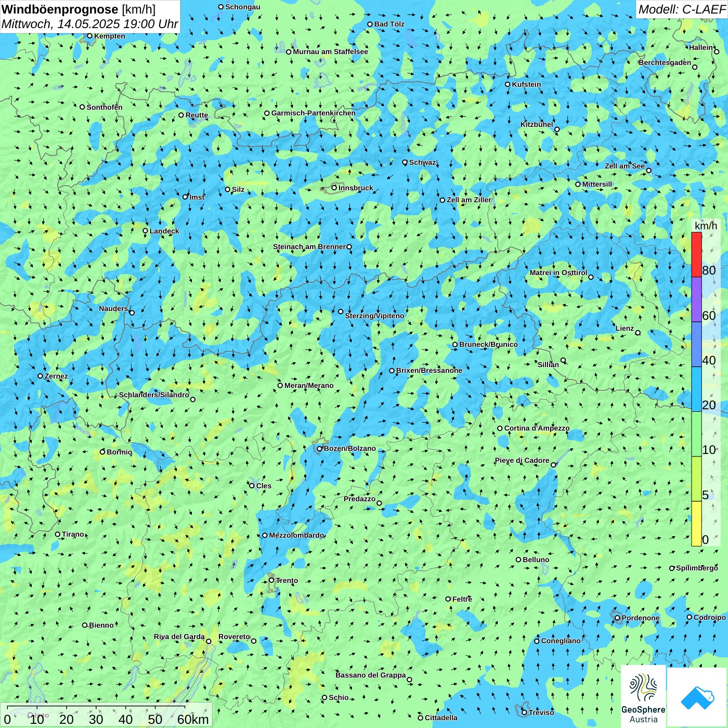Click the Nauders location marker
This screenshot has height=728, width=728.
click(x=132, y=313)
